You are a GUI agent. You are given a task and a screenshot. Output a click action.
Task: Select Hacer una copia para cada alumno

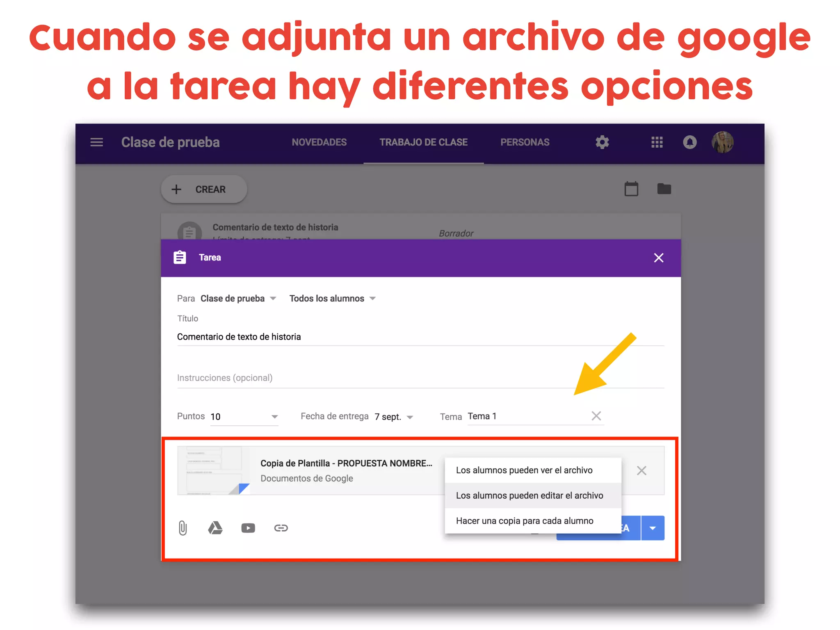[x=533, y=521]
